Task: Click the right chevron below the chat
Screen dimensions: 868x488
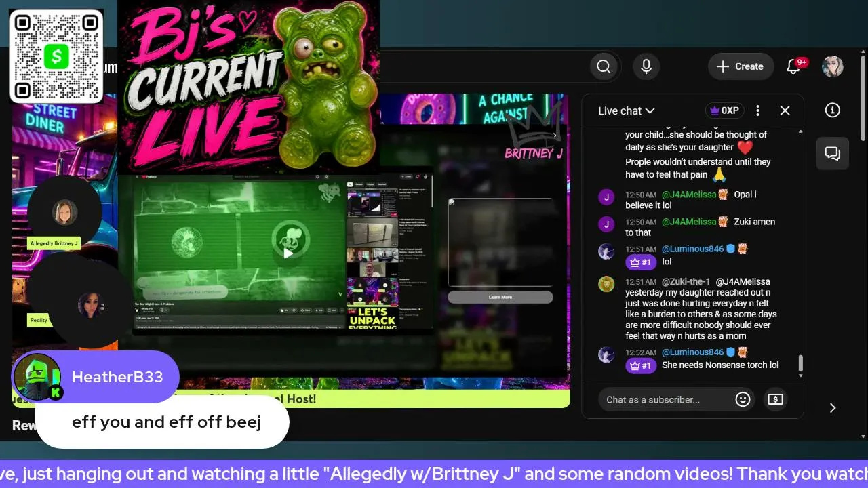Action: (x=833, y=407)
